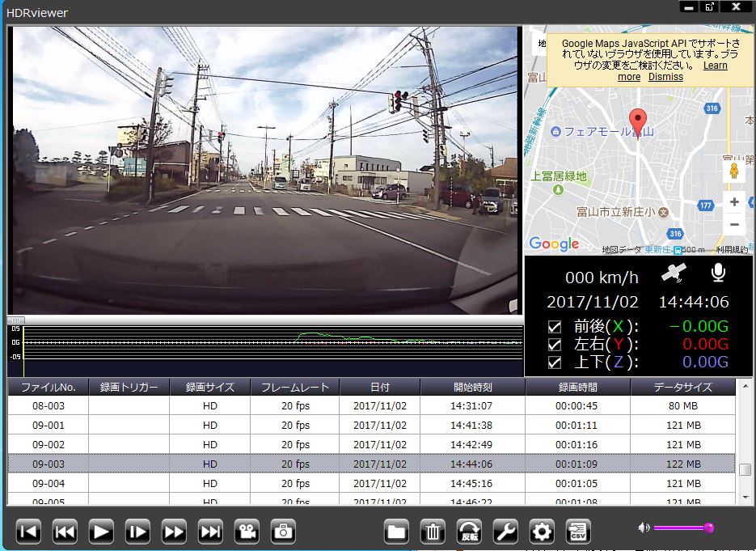Click the Dismiss link on map warning
The width and height of the screenshot is (756, 551).
point(665,77)
